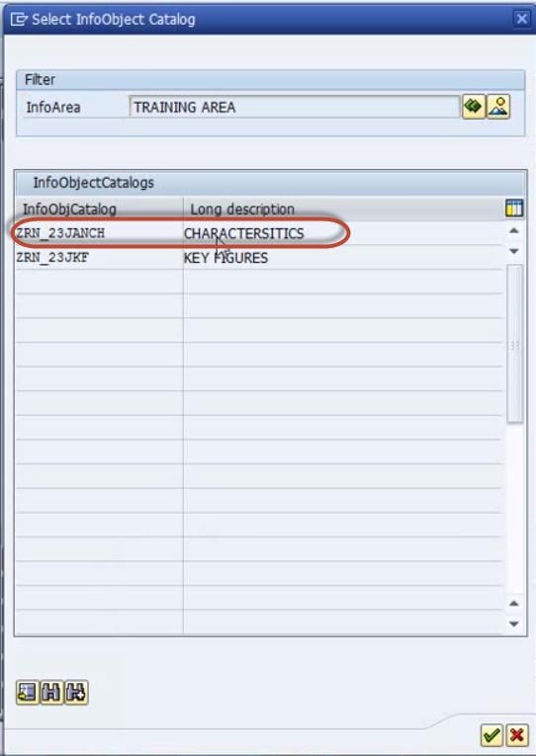
Task: Click the CHARACTERSITICS description cell
Action: (x=343, y=233)
